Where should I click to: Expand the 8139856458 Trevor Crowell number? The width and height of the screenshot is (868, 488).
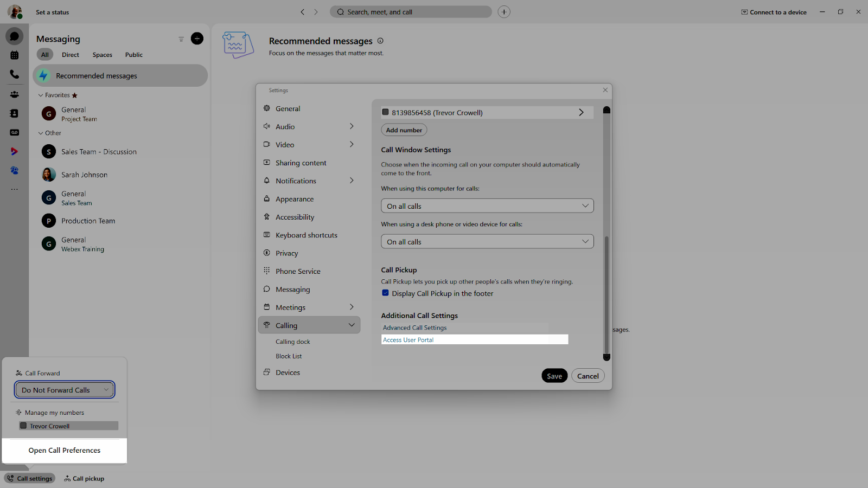tap(581, 112)
